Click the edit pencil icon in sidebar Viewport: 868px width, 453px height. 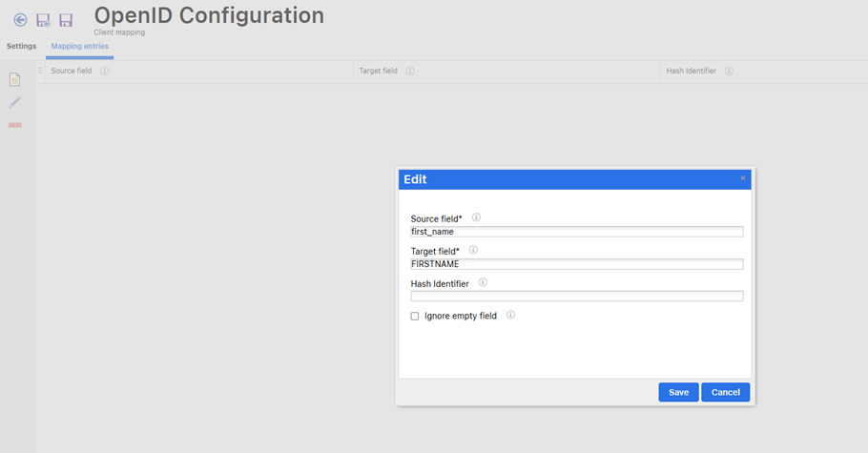[x=14, y=102]
